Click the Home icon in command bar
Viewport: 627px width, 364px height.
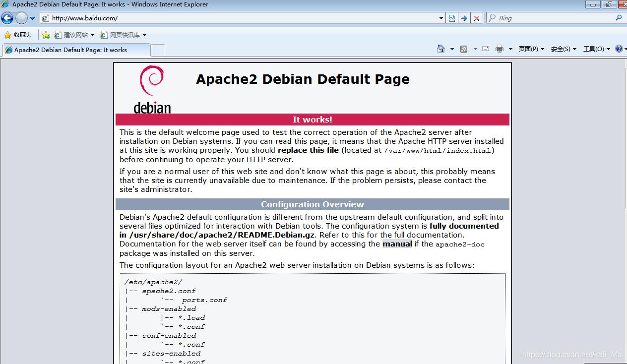440,49
